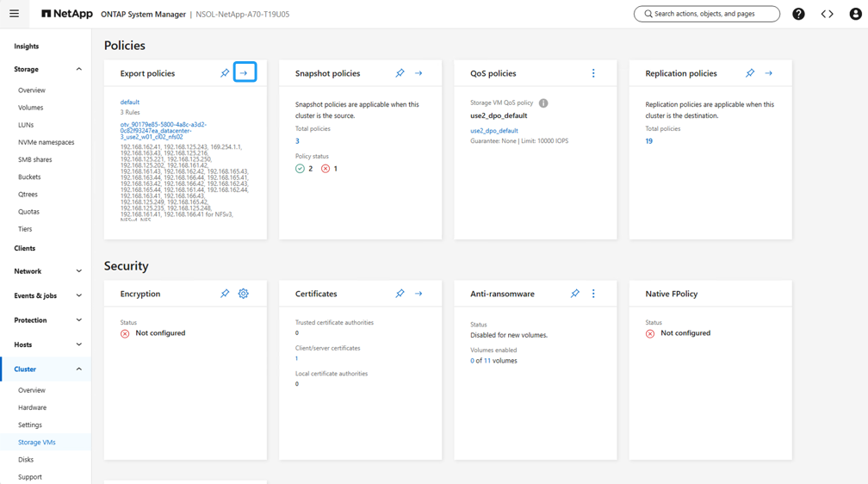Open NVMe namespaces page

pyautogui.click(x=46, y=142)
